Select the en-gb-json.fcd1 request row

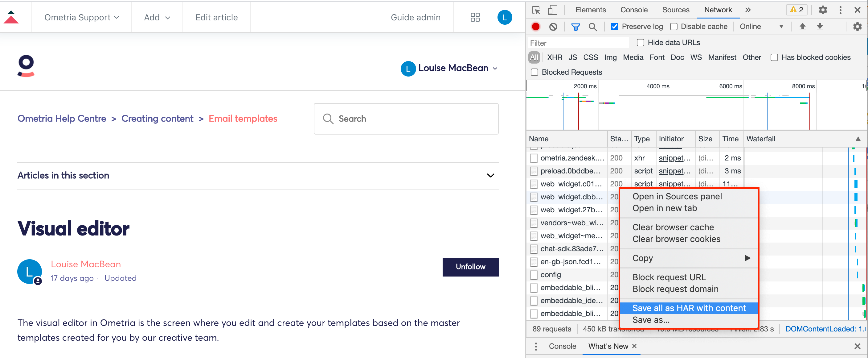click(x=573, y=261)
